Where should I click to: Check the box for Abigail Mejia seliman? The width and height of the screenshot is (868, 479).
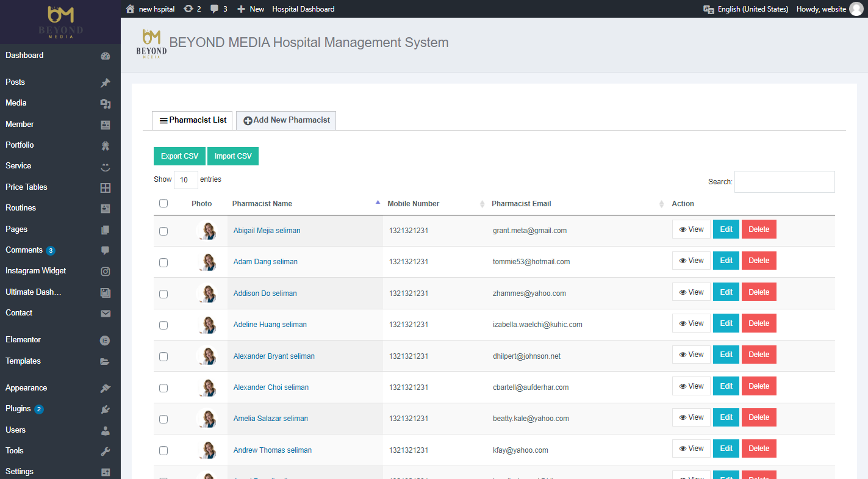[x=163, y=231]
